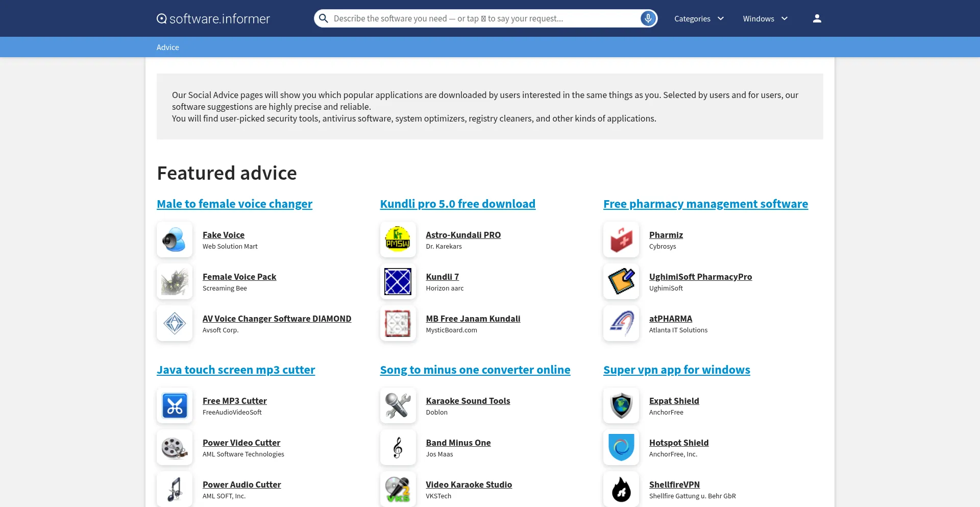Image resolution: width=980 pixels, height=507 pixels.
Task: Open Super vpn app for windows advice
Action: point(677,370)
